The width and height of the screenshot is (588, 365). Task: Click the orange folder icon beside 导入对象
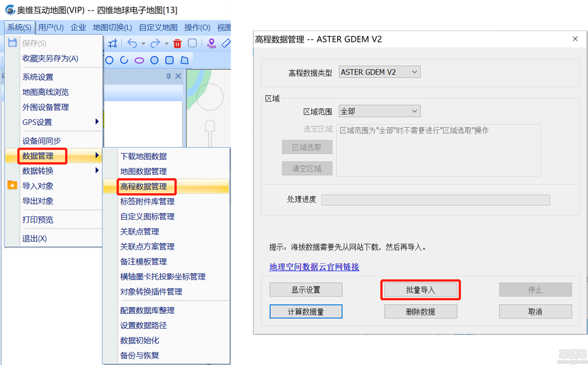12,185
